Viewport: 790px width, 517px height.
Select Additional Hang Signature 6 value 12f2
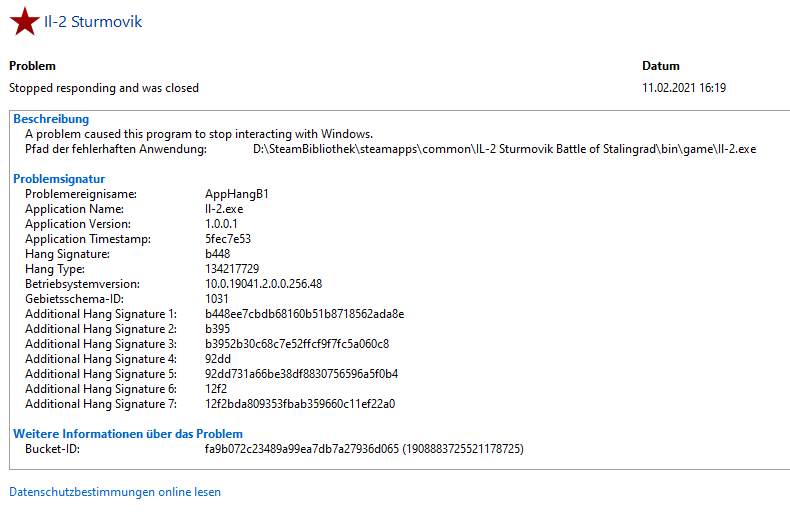pyautogui.click(x=216, y=389)
